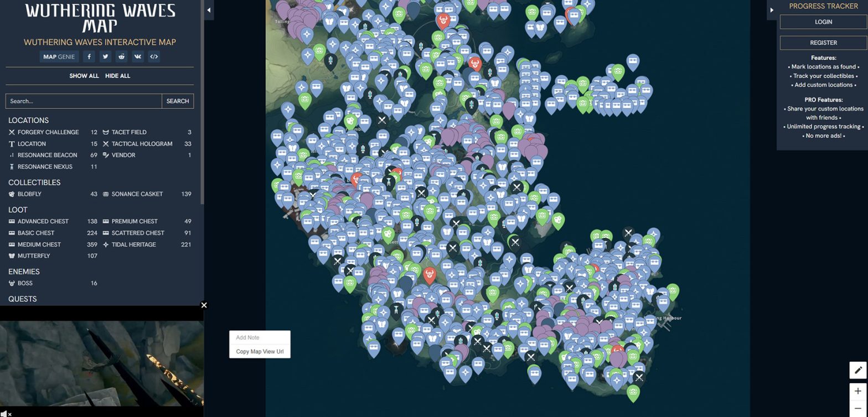Click the green blobfly marker on east coast
Screen dimensions: 868x417
click(x=558, y=221)
